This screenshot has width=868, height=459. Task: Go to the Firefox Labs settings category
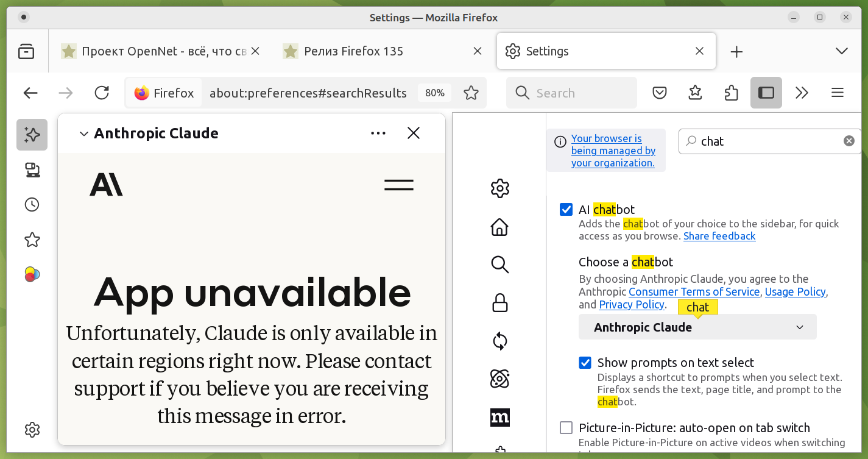pyautogui.click(x=499, y=379)
